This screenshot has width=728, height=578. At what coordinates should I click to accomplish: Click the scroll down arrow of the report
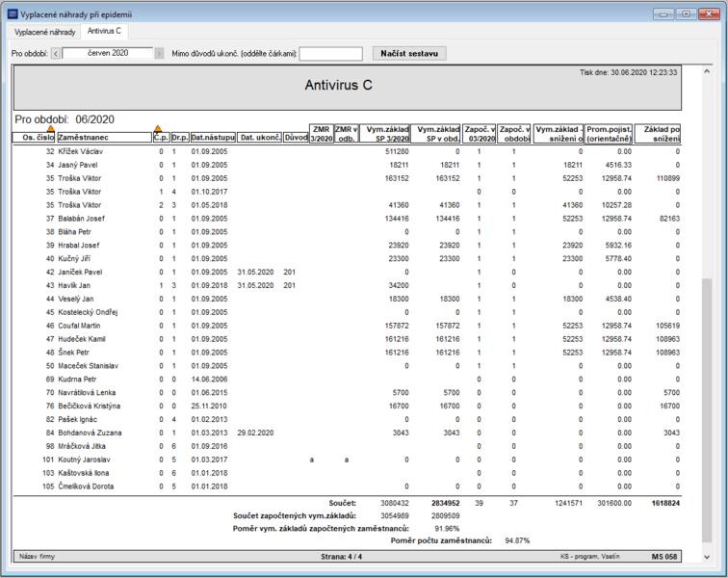(707, 557)
